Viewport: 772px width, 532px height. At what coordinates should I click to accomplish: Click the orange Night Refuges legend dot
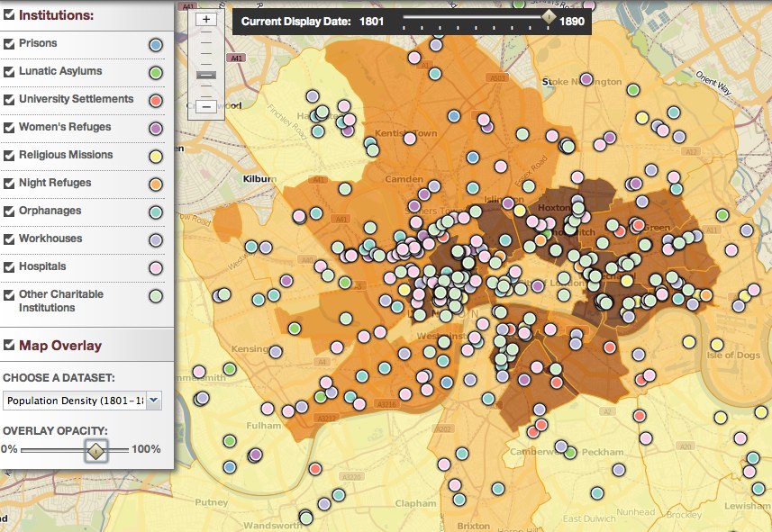[156, 185]
